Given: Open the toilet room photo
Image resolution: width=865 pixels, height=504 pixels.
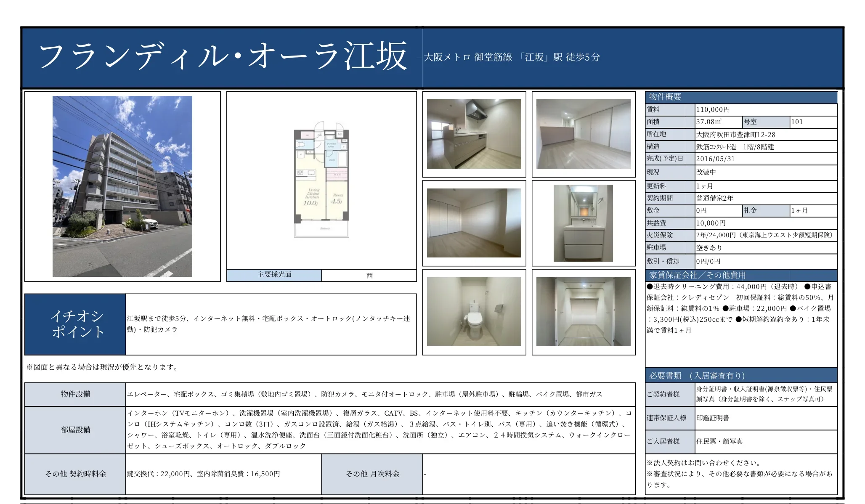Looking at the screenshot, I should tap(474, 312).
